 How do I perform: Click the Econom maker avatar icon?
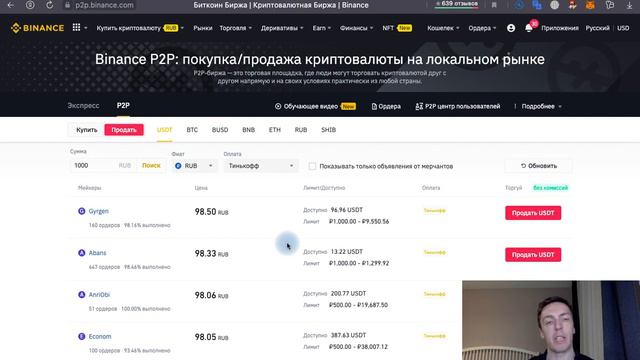(82, 336)
